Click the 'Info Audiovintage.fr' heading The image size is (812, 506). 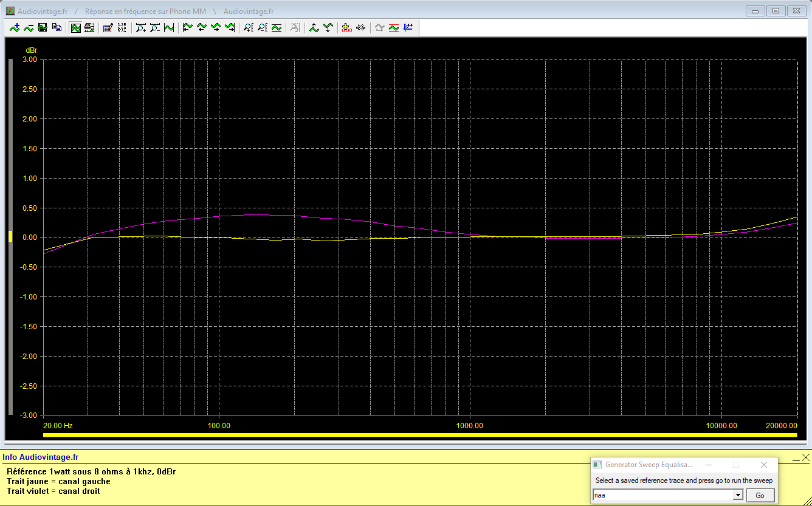click(41, 457)
